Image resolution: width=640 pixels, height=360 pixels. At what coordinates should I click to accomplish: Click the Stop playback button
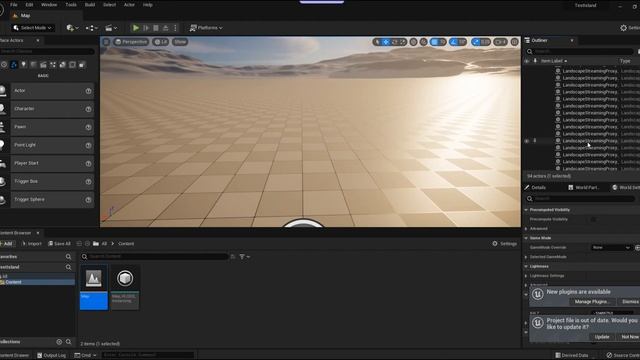(x=156, y=28)
